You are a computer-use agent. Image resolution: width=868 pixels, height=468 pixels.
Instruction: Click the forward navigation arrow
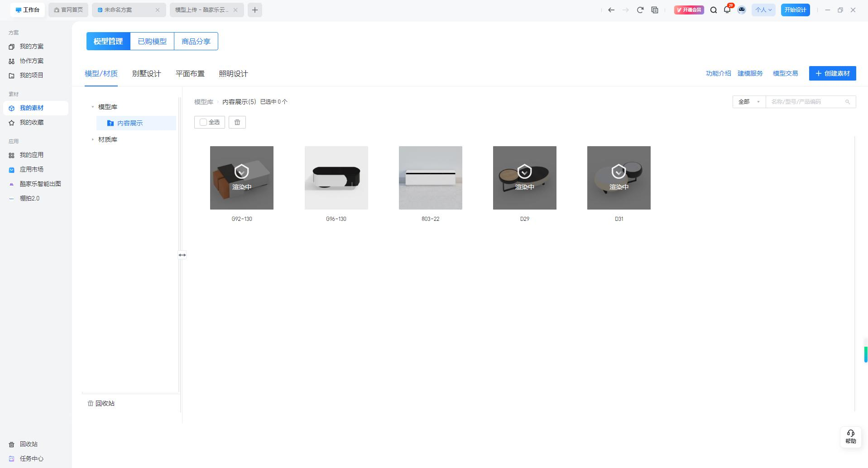click(x=626, y=10)
